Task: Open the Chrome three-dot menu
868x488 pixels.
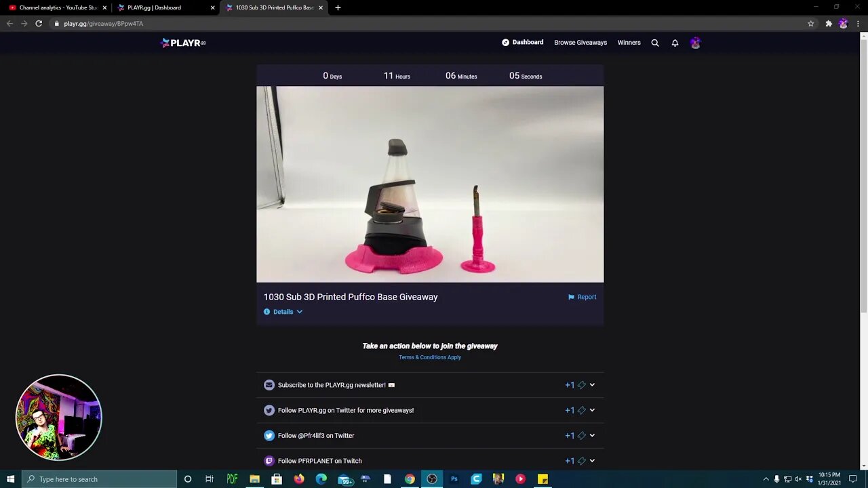Action: (858, 23)
